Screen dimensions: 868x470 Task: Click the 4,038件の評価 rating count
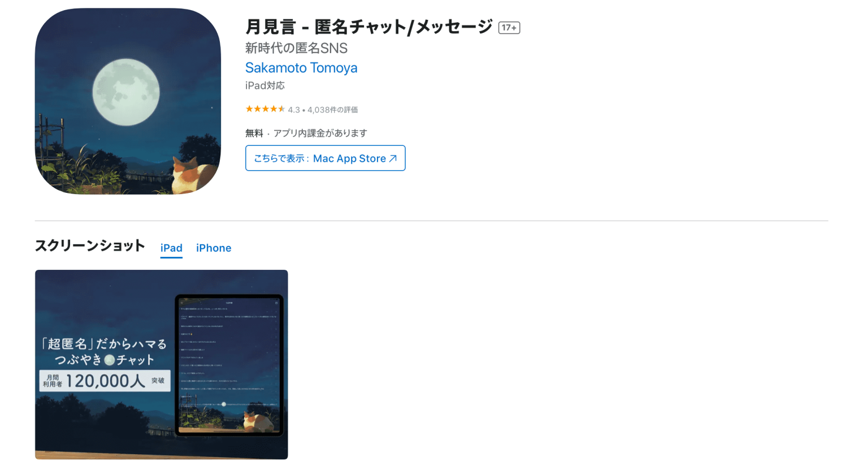[332, 110]
